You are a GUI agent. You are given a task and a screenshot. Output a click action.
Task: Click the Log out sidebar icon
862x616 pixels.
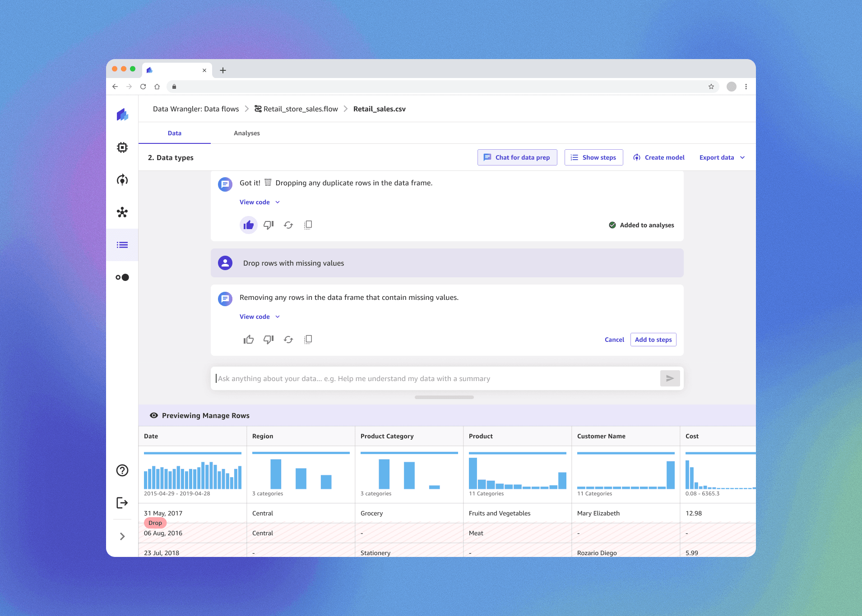122,503
